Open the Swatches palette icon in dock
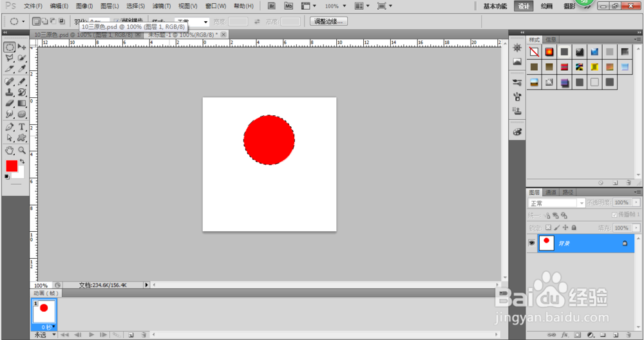The image size is (644, 340). [x=517, y=132]
